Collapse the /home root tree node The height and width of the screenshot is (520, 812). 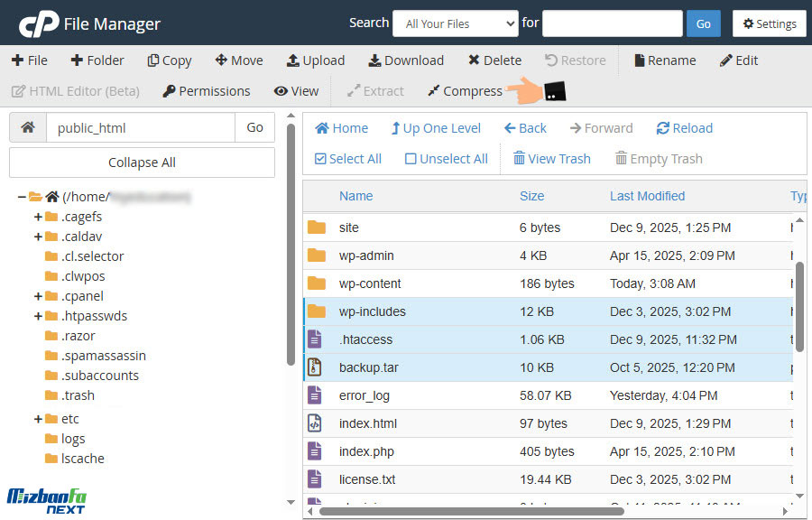[x=21, y=197]
